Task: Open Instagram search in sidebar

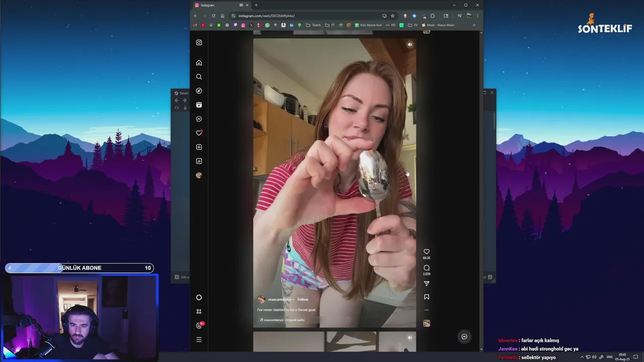Action: click(x=199, y=77)
